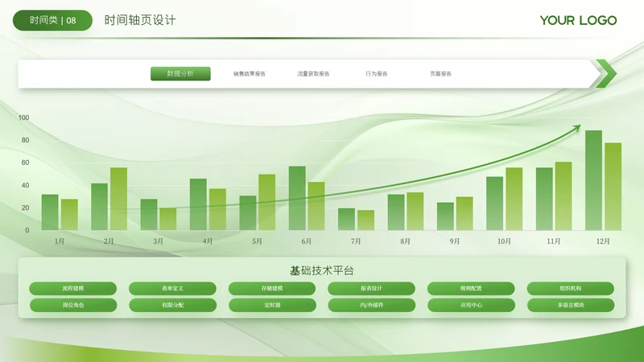
Task: Open the 报表设计 button
Action: (371, 288)
